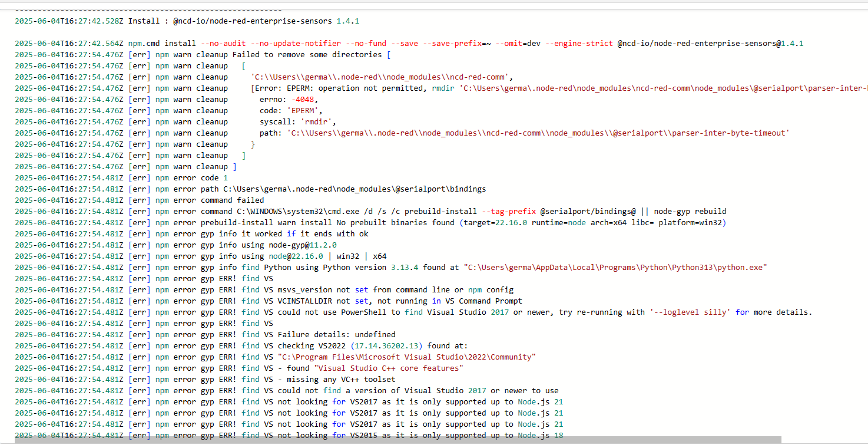Click the 'checking VS2022 (17.14.36202.13) found at:' line

pyautogui.click(x=372, y=345)
